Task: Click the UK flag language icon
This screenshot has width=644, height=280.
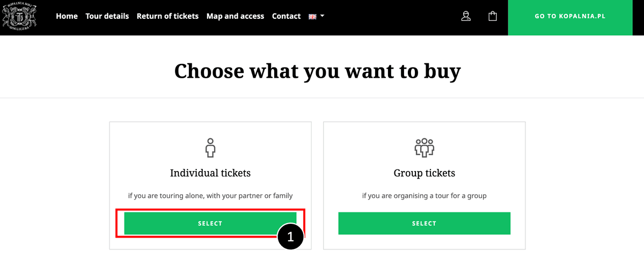Action: (312, 17)
